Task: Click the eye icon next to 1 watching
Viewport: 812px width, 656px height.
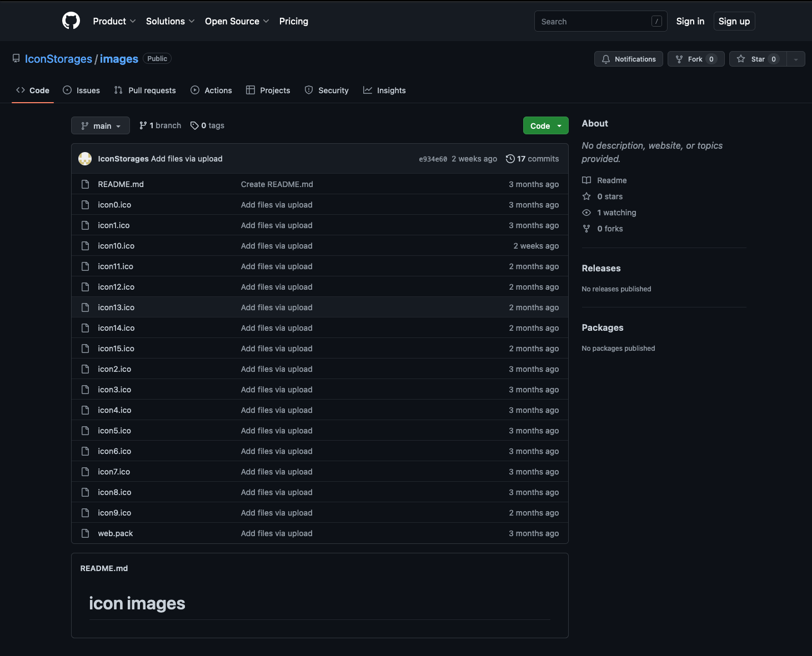Action: point(587,213)
